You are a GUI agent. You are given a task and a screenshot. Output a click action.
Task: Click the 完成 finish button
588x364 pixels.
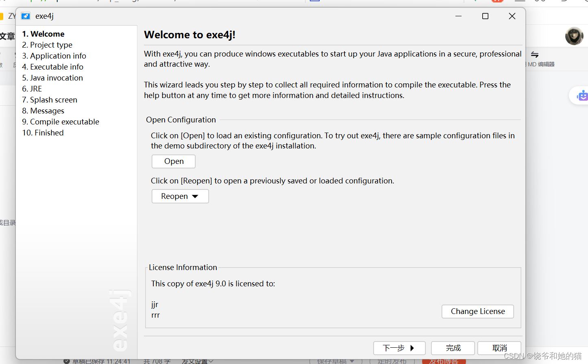pos(453,348)
